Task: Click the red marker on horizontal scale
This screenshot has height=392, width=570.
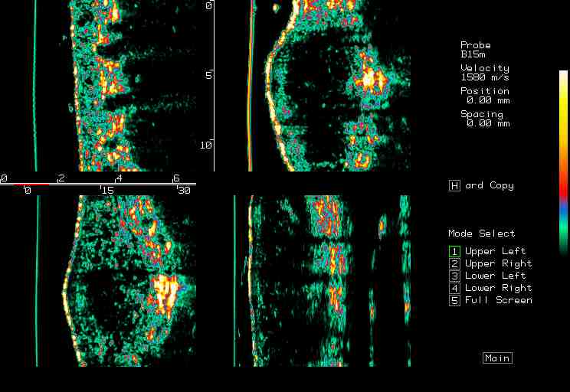Action: [x=31, y=185]
